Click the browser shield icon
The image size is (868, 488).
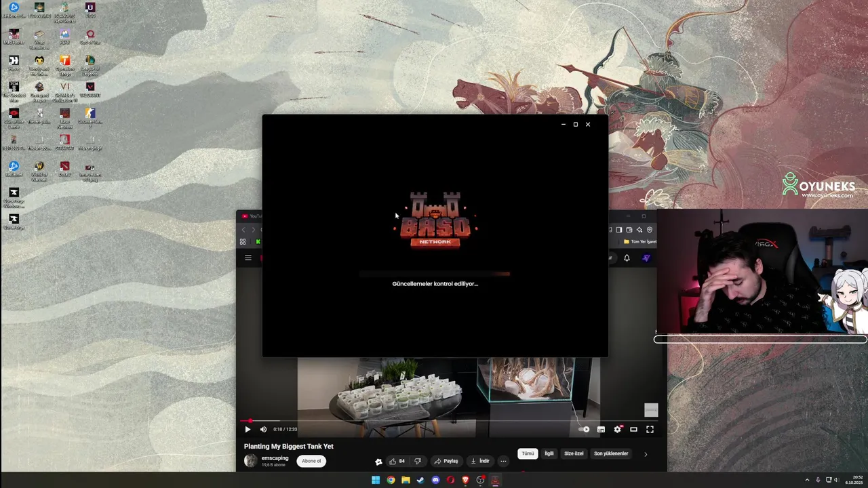(x=649, y=230)
